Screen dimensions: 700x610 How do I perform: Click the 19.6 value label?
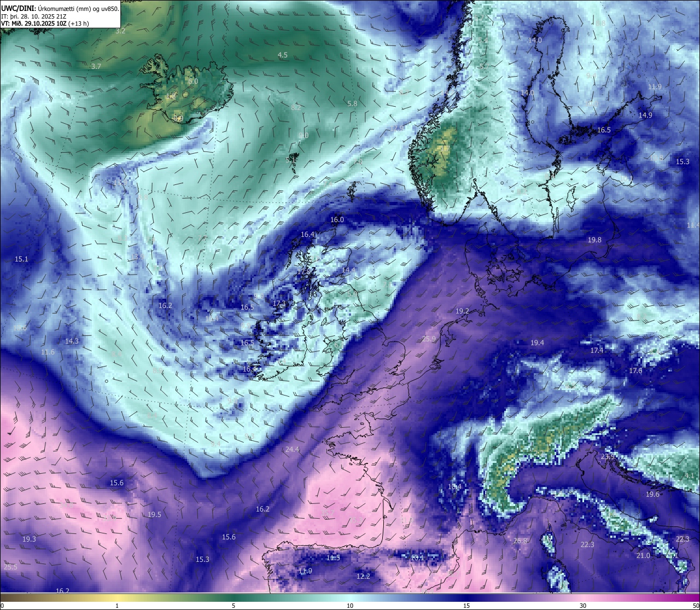click(652, 495)
